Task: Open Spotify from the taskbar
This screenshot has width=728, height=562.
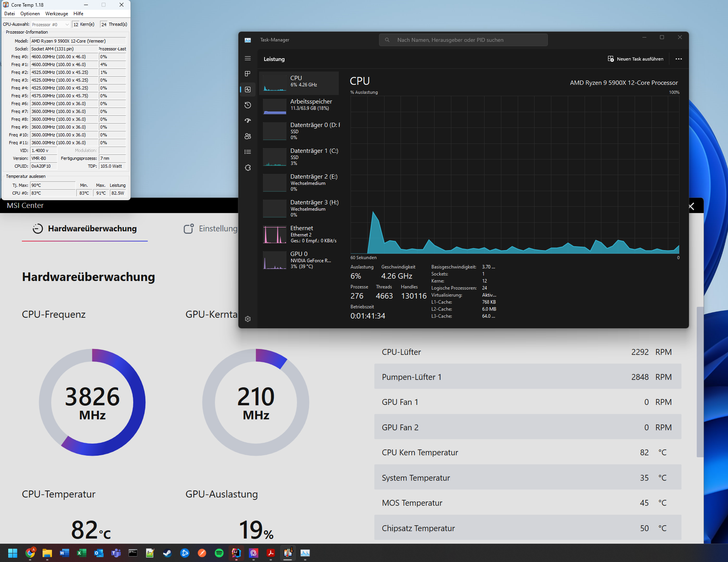Action: 219,553
